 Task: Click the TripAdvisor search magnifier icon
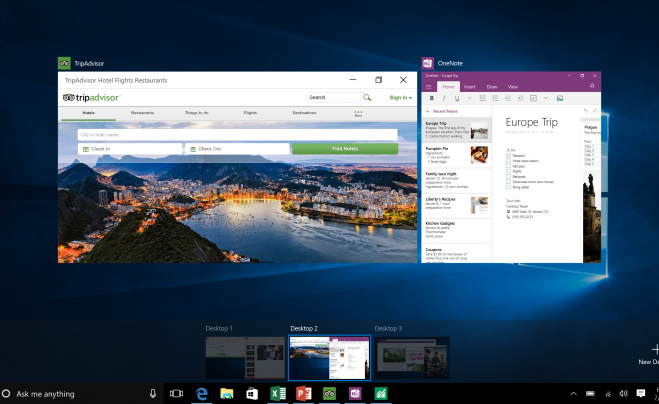click(x=367, y=98)
